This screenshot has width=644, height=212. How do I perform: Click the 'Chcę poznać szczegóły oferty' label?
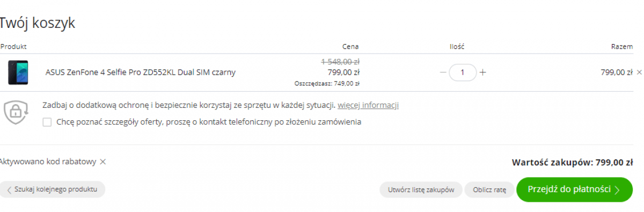[209, 122]
